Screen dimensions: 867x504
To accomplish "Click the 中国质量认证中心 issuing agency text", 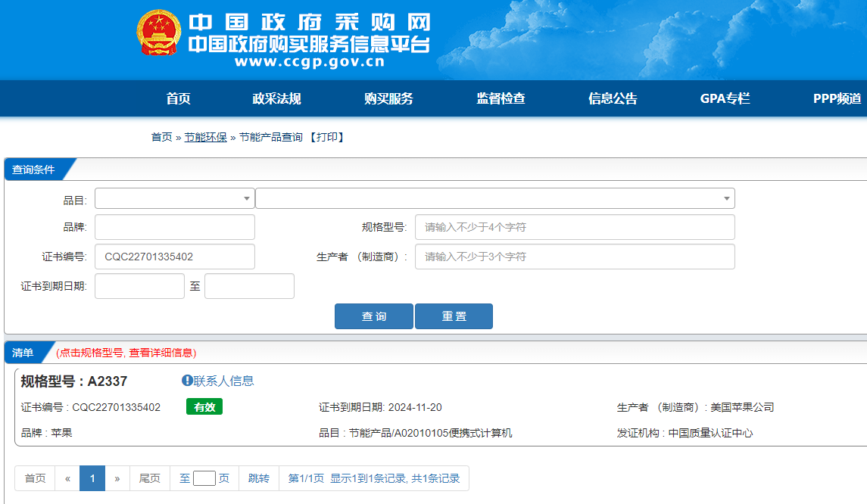I will 710,433.
